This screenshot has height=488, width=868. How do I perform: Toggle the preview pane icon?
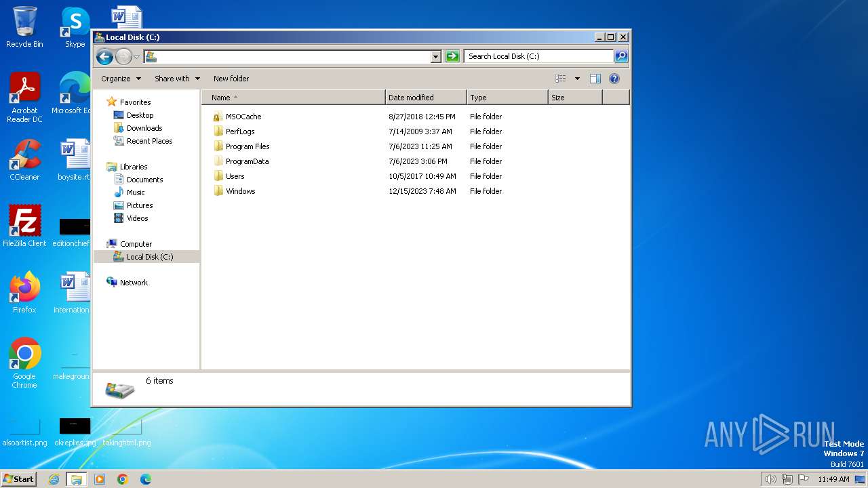[595, 79]
